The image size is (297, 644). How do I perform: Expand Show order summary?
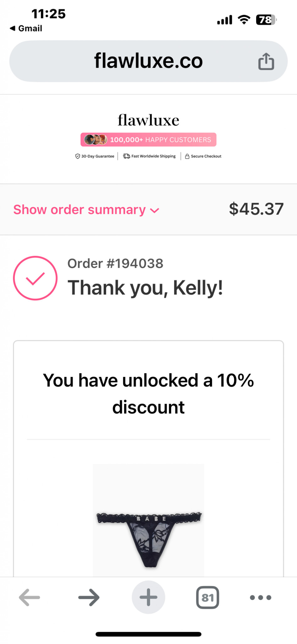(x=79, y=210)
